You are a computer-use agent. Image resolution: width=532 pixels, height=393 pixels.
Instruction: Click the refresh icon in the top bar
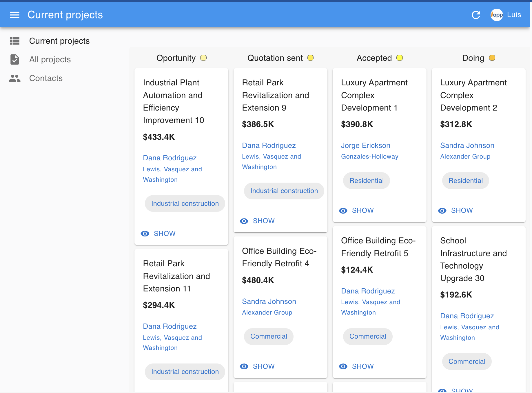click(x=476, y=15)
